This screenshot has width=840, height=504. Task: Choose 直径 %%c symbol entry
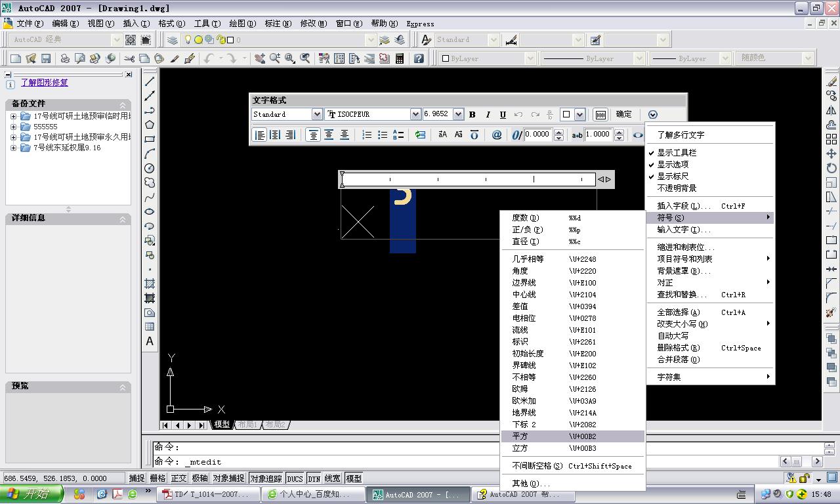[x=572, y=241]
